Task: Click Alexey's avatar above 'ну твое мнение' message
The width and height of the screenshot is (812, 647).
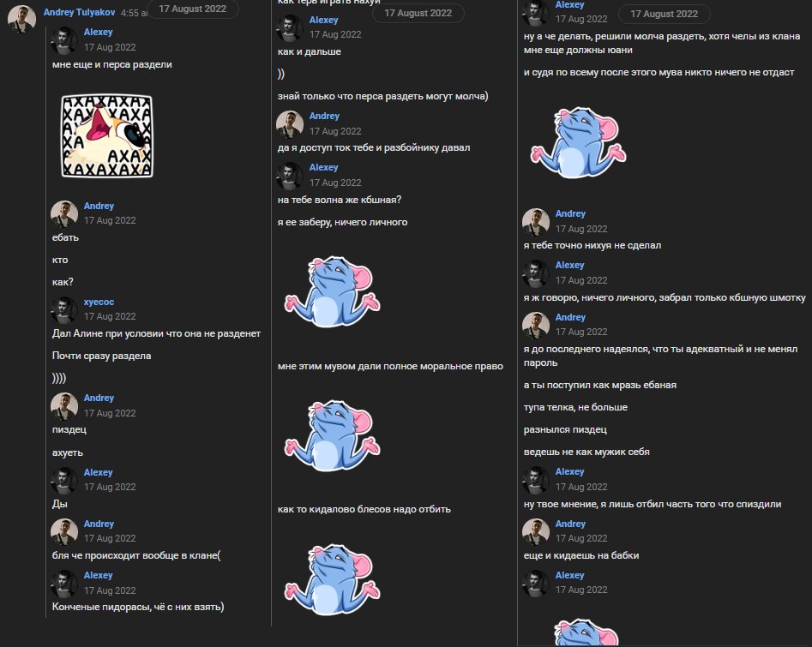Action: coord(535,480)
